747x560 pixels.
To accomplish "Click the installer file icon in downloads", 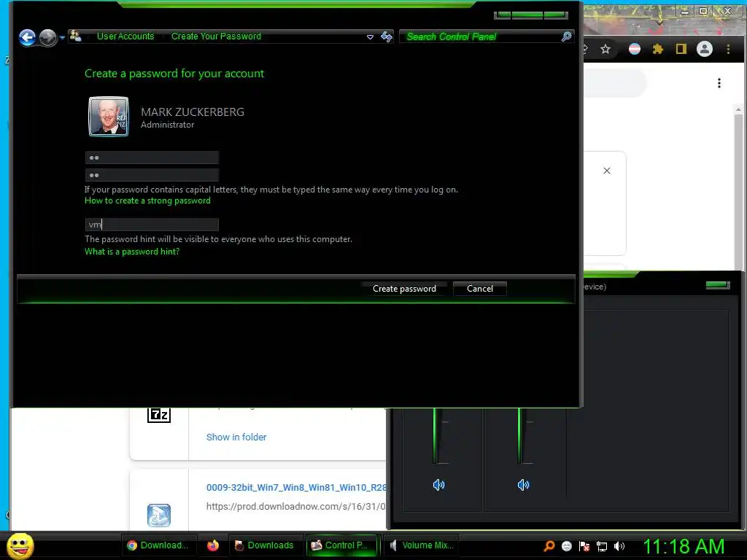I will click(159, 516).
